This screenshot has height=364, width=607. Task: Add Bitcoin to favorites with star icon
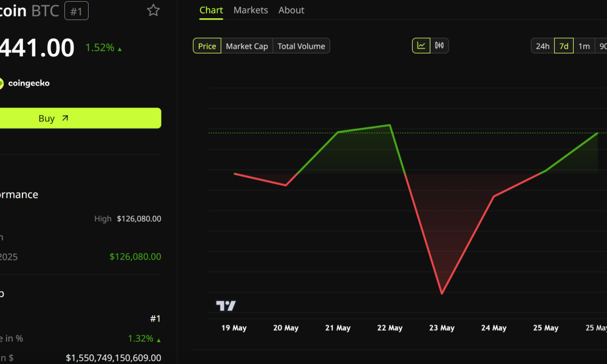[154, 10]
